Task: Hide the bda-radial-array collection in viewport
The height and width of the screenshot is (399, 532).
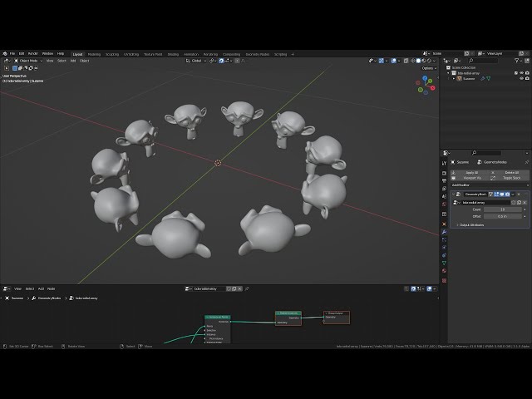Action: point(521,73)
